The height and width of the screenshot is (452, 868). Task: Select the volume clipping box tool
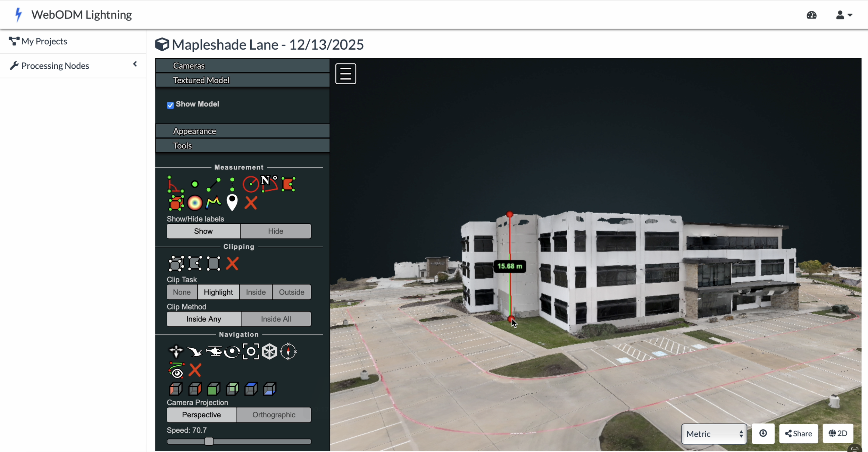coord(176,264)
